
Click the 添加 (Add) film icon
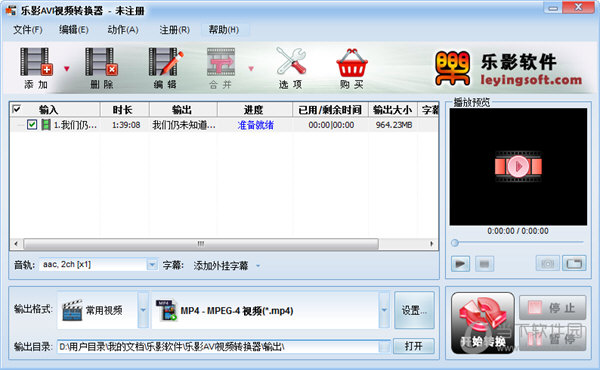coord(36,62)
